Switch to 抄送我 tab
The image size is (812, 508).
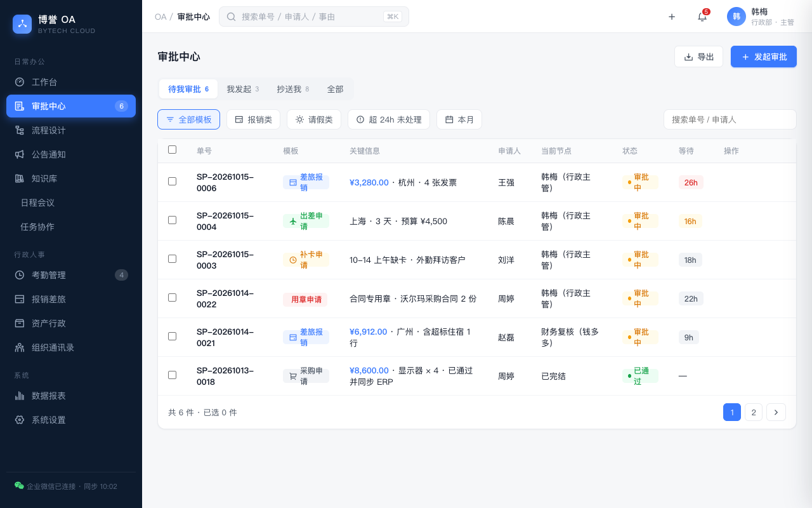(x=293, y=89)
